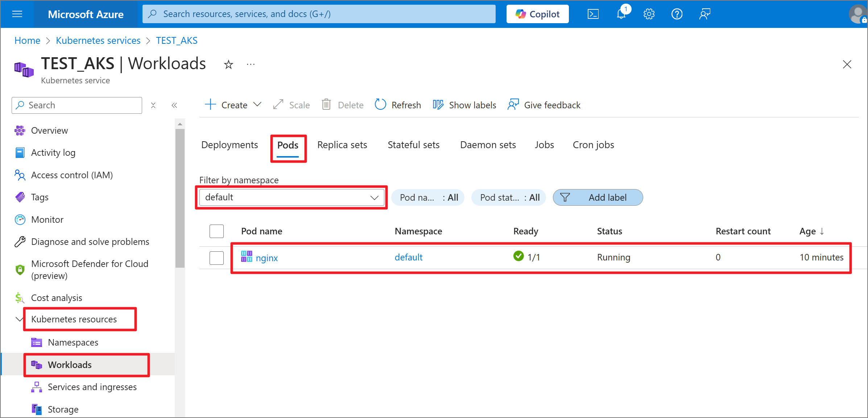Click the Add label filter button
This screenshot has width=868, height=418.
click(x=598, y=197)
